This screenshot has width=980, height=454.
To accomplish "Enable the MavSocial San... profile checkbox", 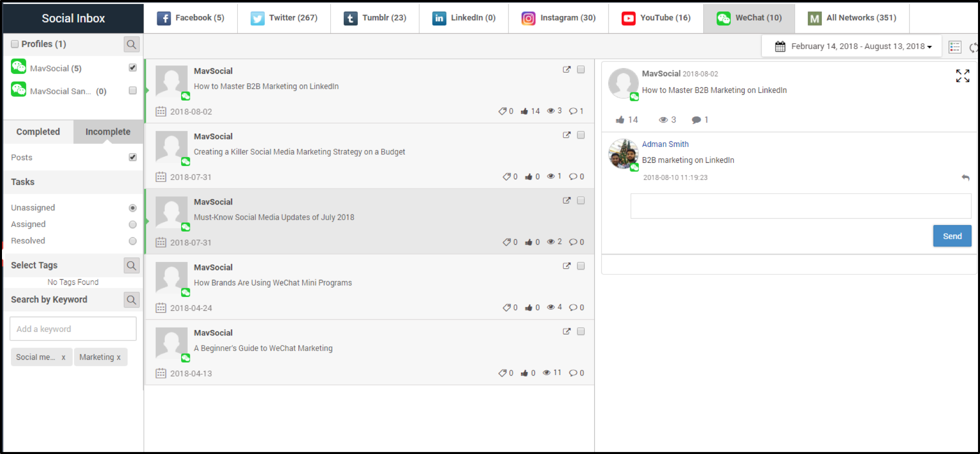I will coord(133,90).
